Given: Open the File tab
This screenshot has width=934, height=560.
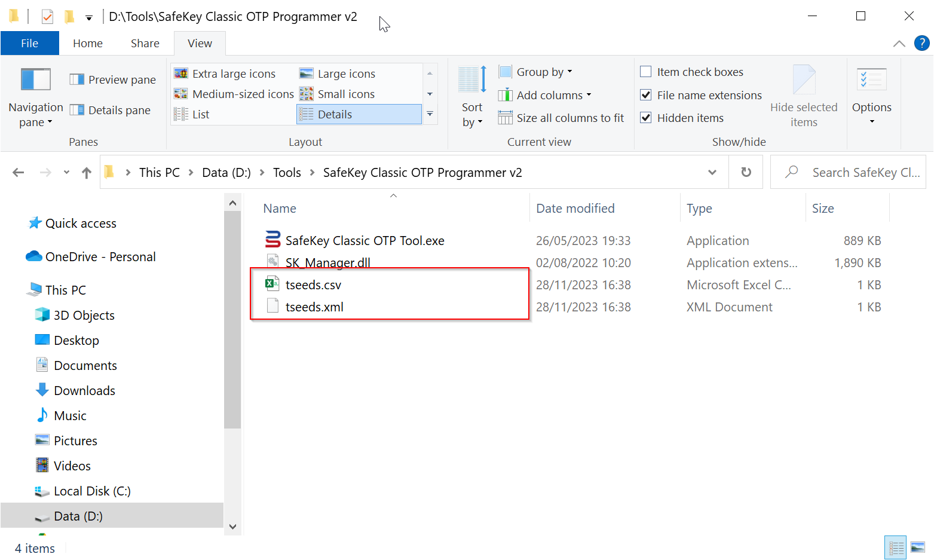Looking at the screenshot, I should [29, 43].
